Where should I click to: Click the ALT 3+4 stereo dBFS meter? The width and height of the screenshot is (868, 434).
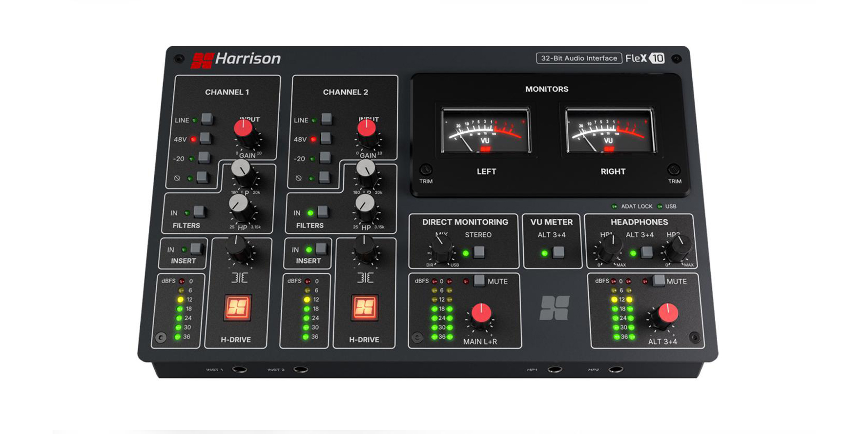623,309
